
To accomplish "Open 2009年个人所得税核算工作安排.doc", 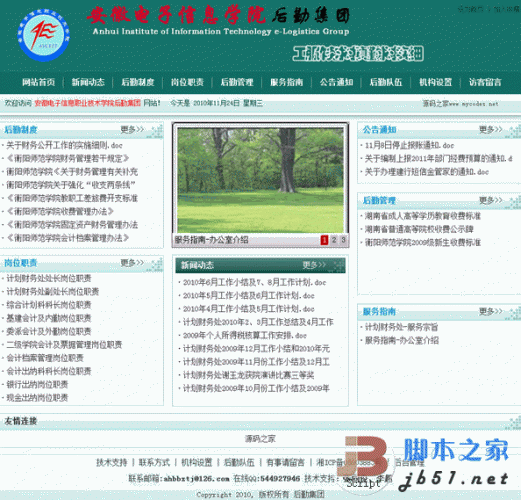I will click(x=245, y=335).
